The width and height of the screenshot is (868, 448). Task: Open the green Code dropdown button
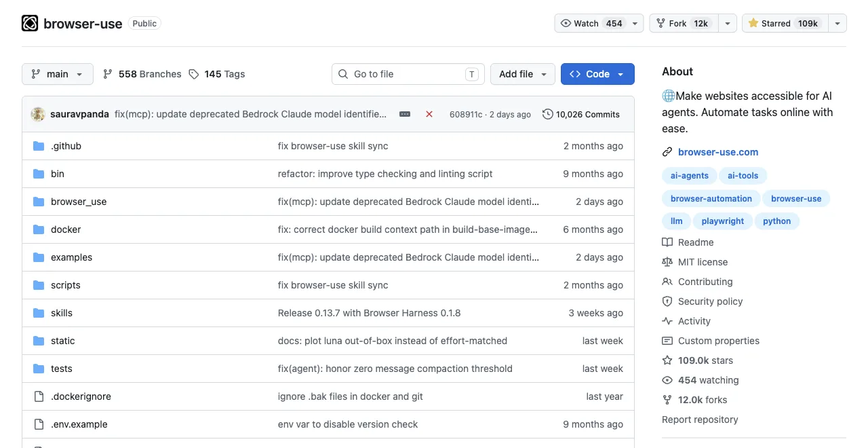tap(597, 74)
